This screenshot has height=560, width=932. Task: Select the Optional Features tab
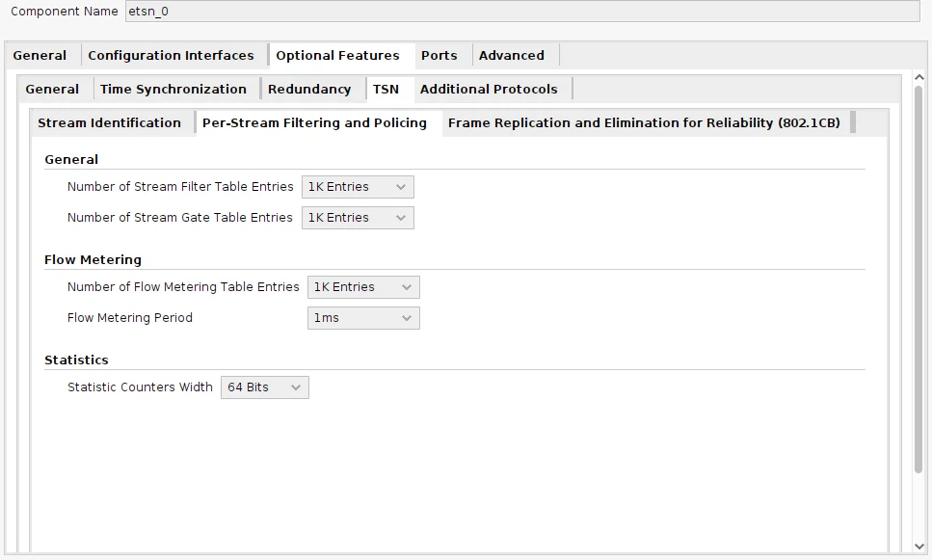pos(337,55)
